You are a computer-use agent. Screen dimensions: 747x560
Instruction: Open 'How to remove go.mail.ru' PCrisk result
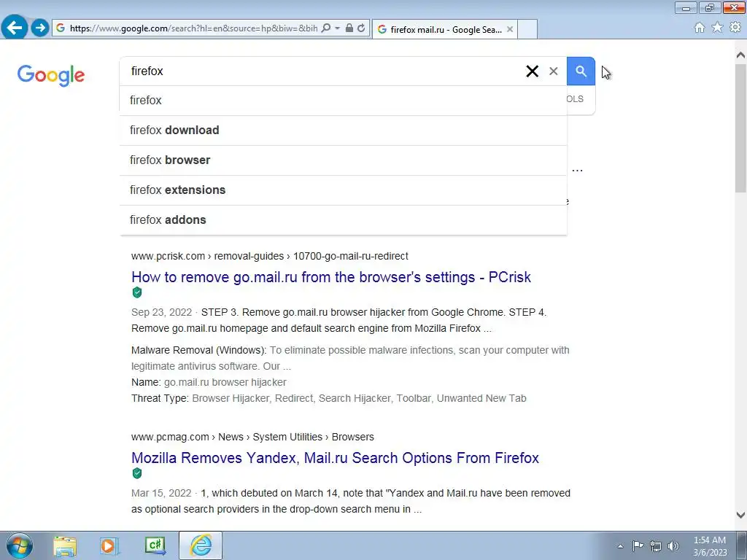coord(331,277)
